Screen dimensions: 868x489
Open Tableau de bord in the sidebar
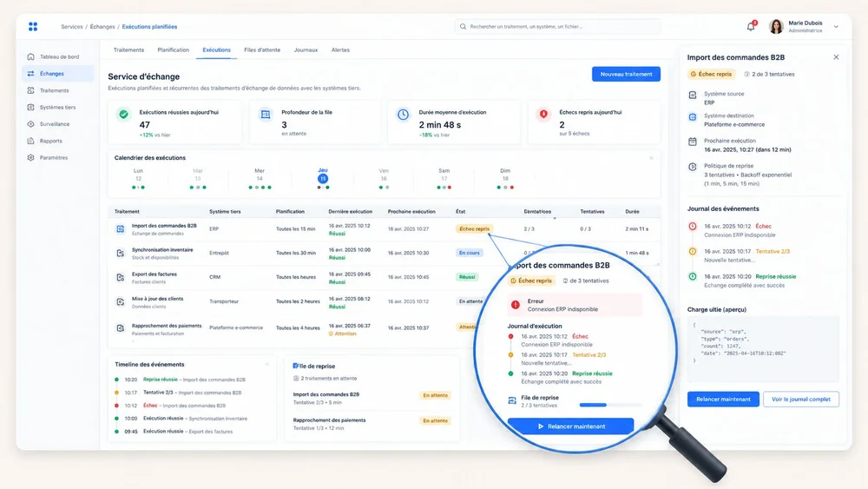click(x=58, y=56)
